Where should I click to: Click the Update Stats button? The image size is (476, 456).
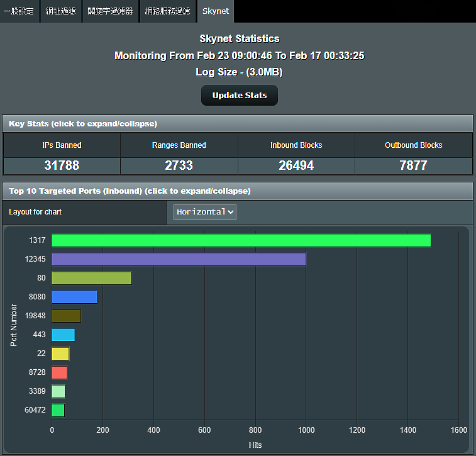(x=239, y=96)
